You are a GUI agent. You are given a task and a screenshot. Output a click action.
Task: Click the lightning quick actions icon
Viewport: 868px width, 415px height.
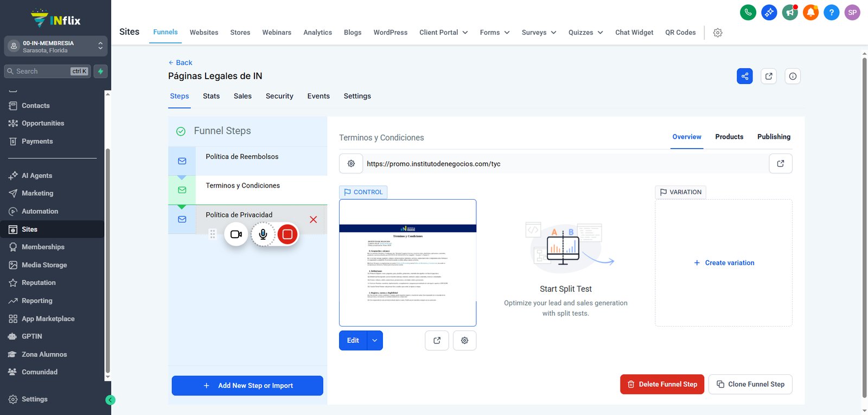pos(100,71)
